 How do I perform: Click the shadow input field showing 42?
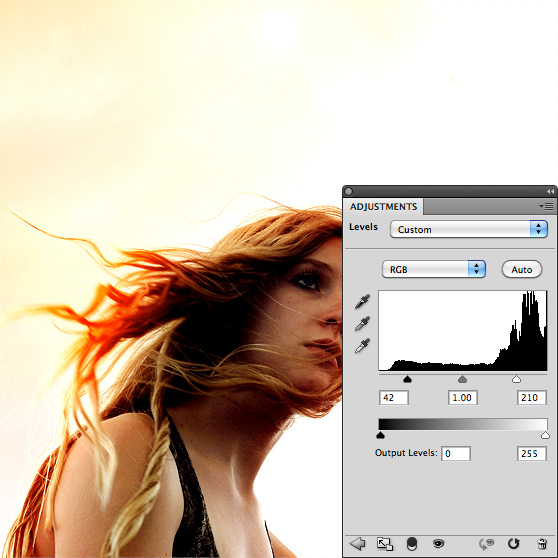tap(394, 398)
